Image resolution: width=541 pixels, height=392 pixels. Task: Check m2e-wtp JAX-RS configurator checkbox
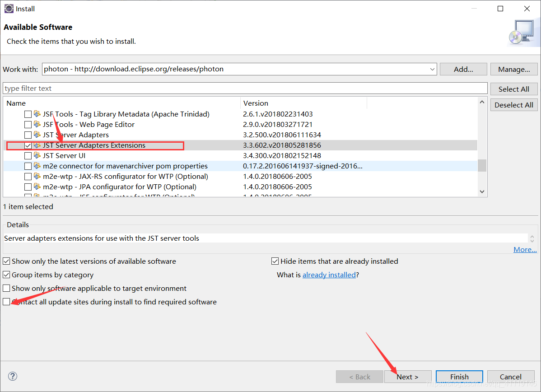(28, 177)
